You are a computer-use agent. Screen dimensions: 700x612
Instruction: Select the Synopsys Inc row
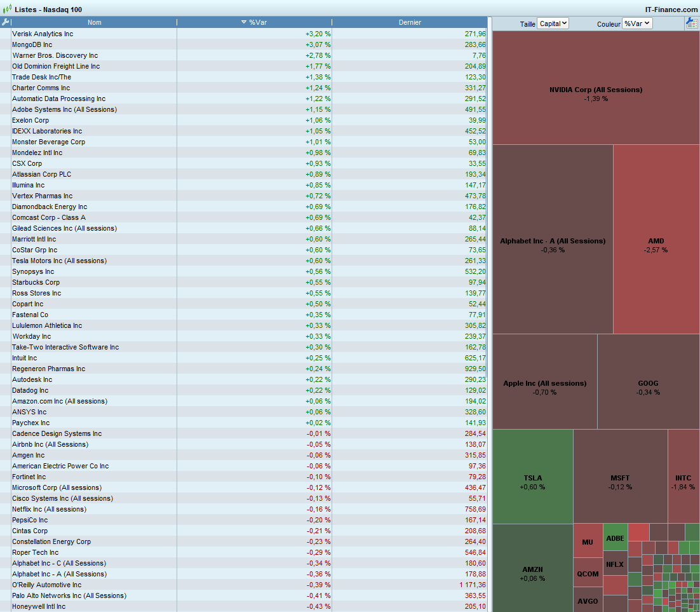(243, 271)
